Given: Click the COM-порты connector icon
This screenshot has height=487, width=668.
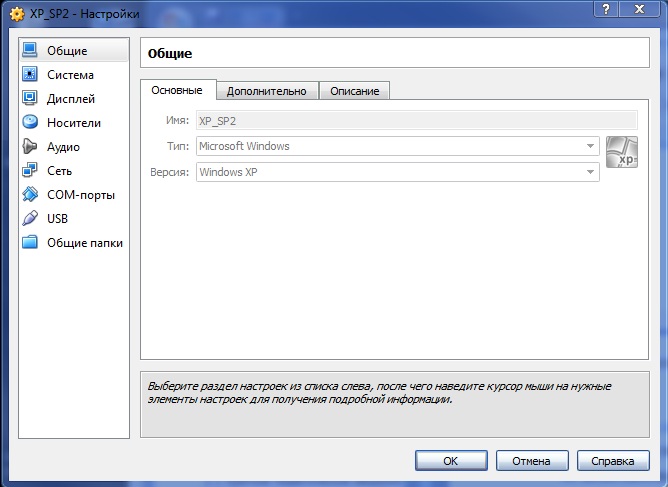Looking at the screenshot, I should pyautogui.click(x=30, y=194).
